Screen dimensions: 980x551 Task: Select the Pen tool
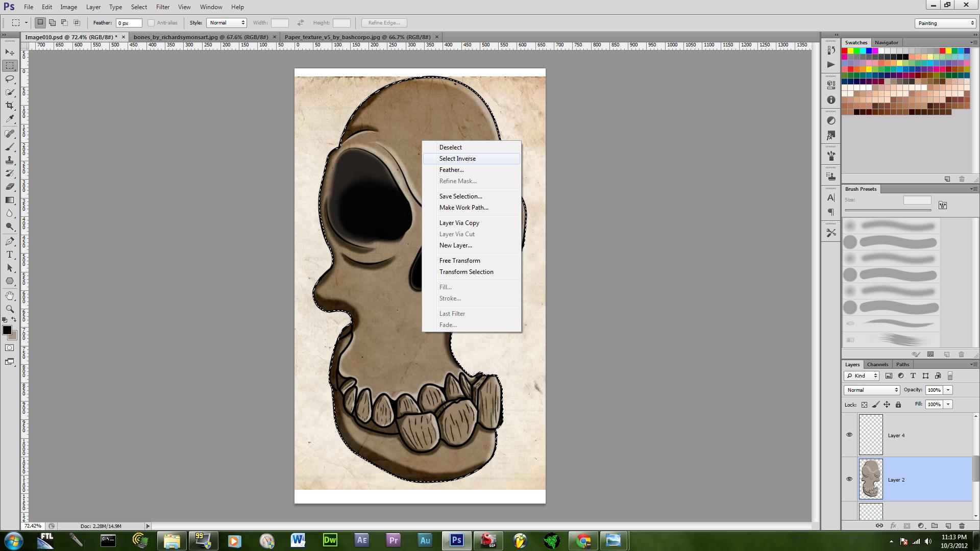[x=10, y=241]
